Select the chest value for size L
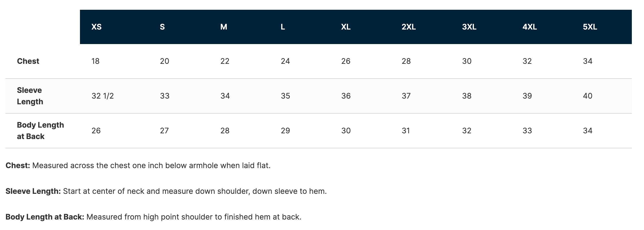Viewport: 644px width, 230px height. click(285, 61)
